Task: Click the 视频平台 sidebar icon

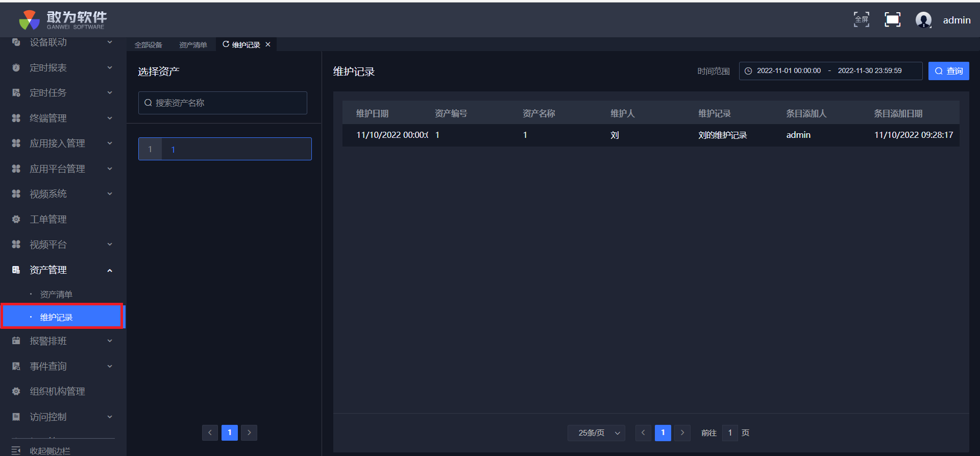Action: click(x=16, y=244)
